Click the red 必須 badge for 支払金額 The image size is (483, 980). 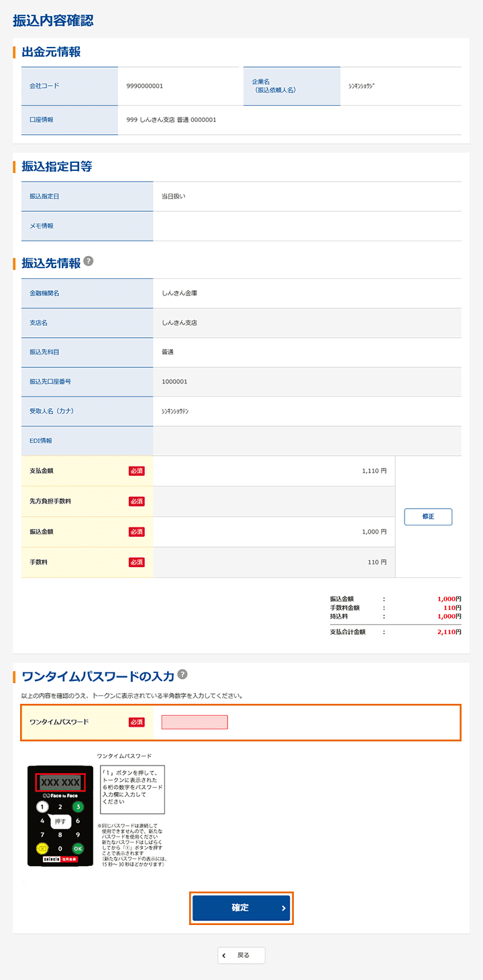[x=137, y=471]
